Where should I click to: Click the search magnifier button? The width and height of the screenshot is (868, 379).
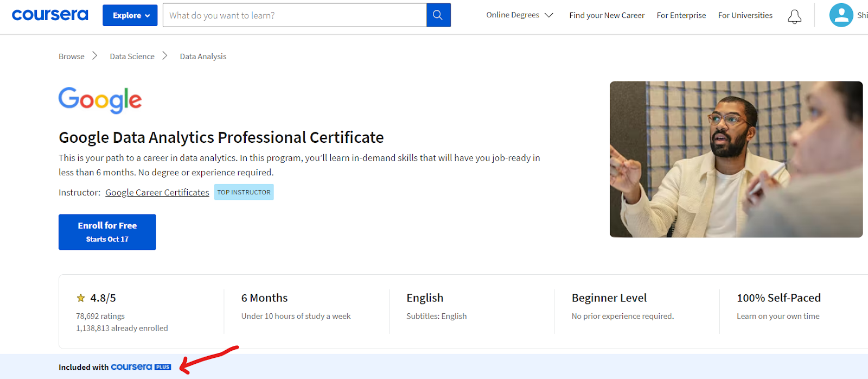click(438, 15)
